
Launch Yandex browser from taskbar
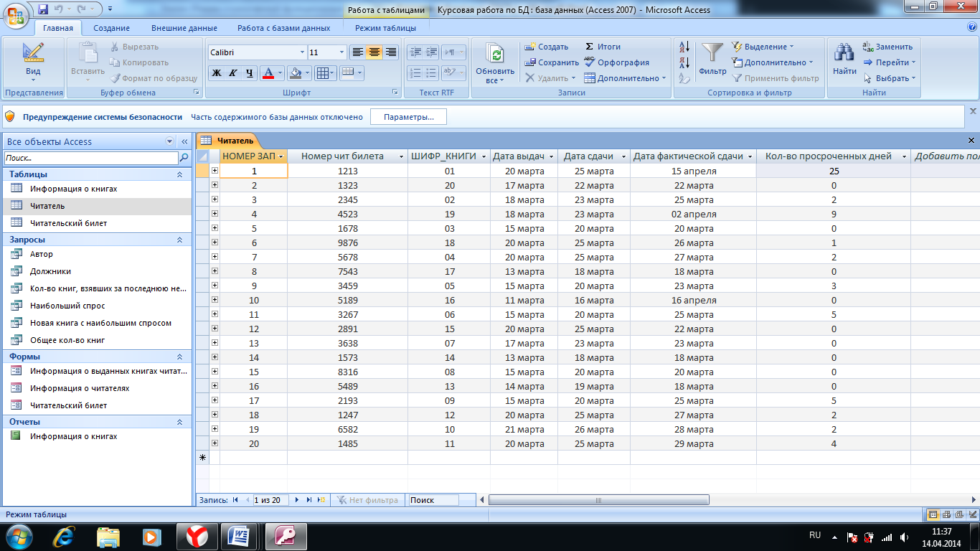point(197,536)
